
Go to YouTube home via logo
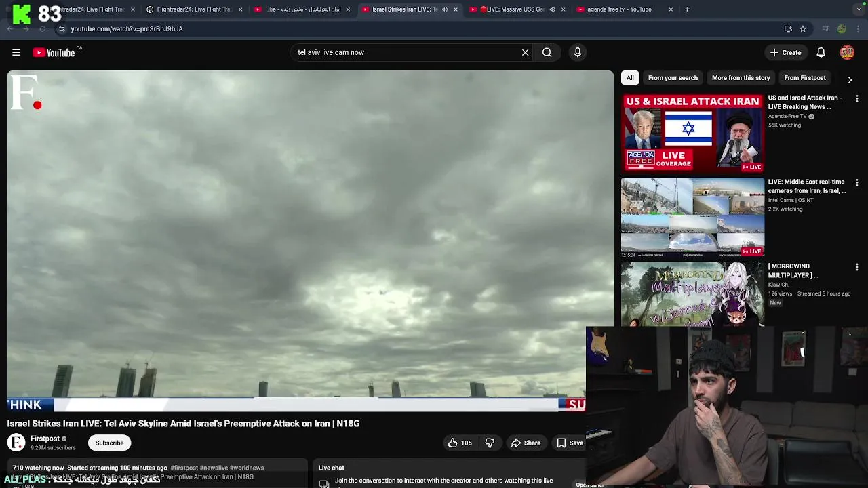click(x=54, y=52)
